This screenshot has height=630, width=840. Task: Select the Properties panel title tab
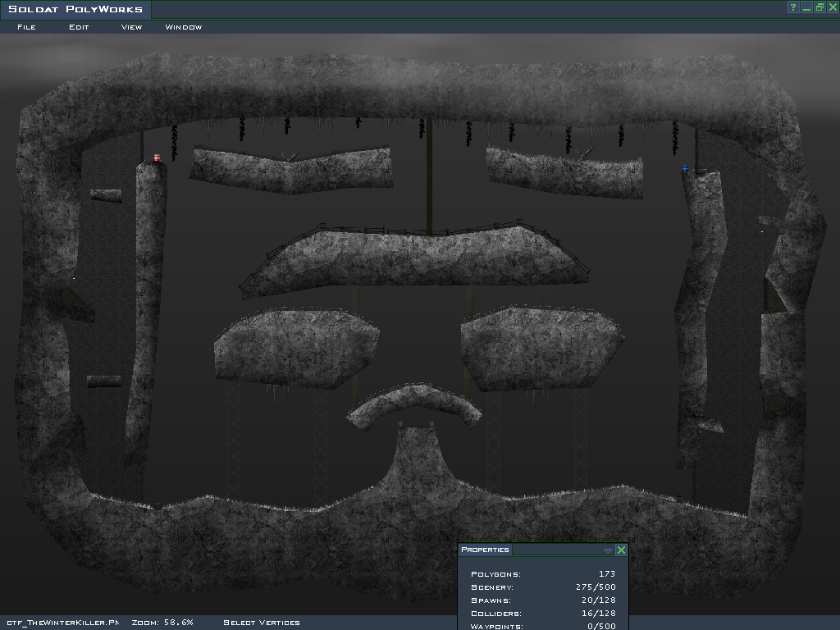[485, 550]
